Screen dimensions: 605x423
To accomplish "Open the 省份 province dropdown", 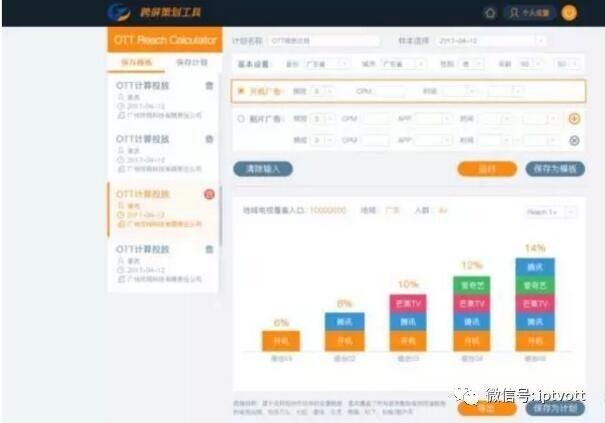I will coord(326,64).
